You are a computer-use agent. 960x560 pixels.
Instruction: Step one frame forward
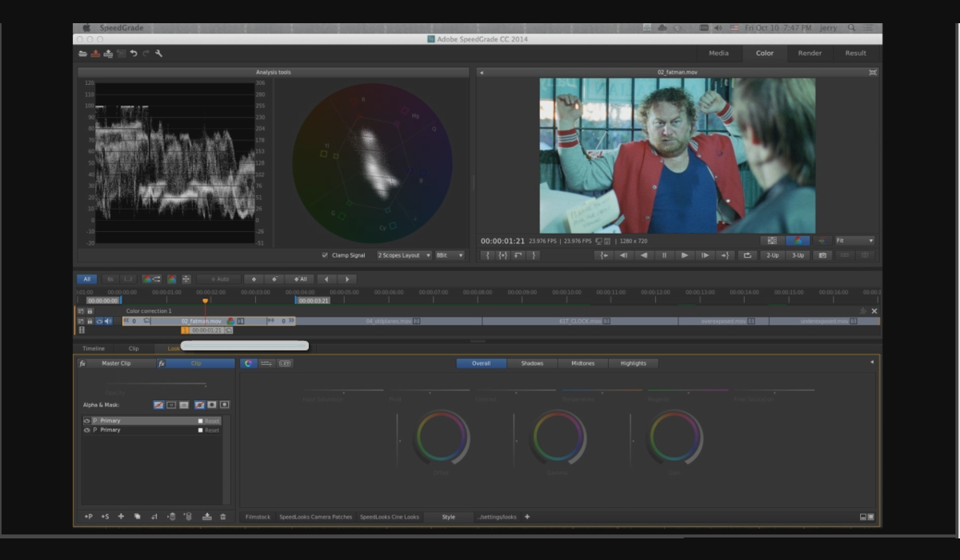click(x=704, y=255)
